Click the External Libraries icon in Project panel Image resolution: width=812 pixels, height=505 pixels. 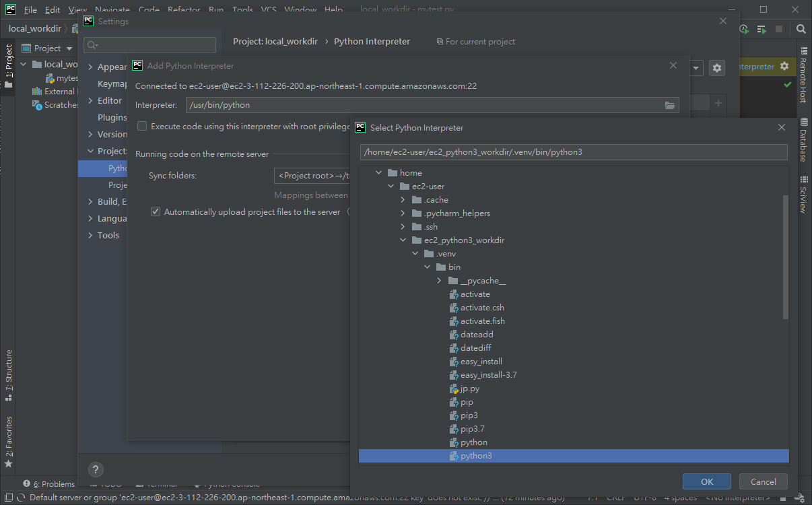(37, 91)
